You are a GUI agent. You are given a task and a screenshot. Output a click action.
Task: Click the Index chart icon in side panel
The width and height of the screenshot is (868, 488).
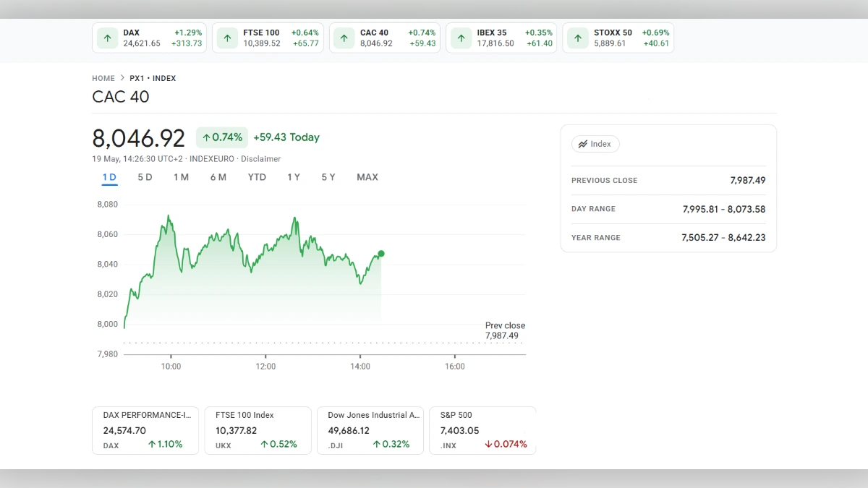coord(582,144)
